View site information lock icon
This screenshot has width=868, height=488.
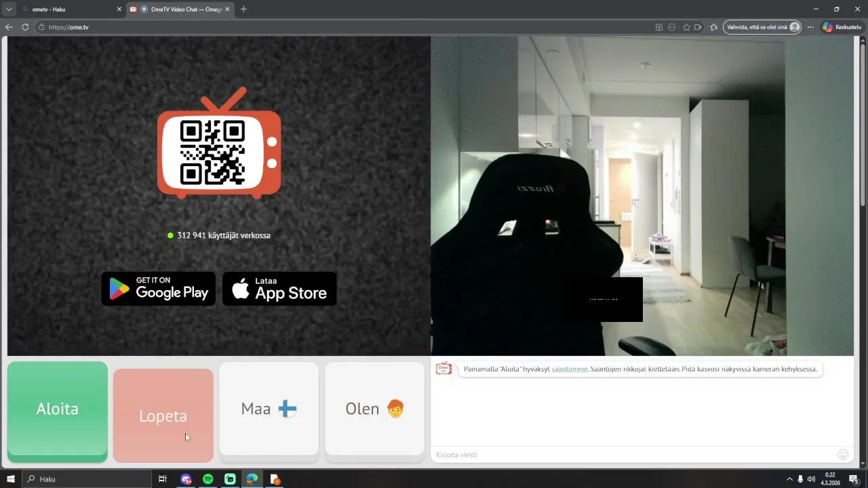click(41, 27)
